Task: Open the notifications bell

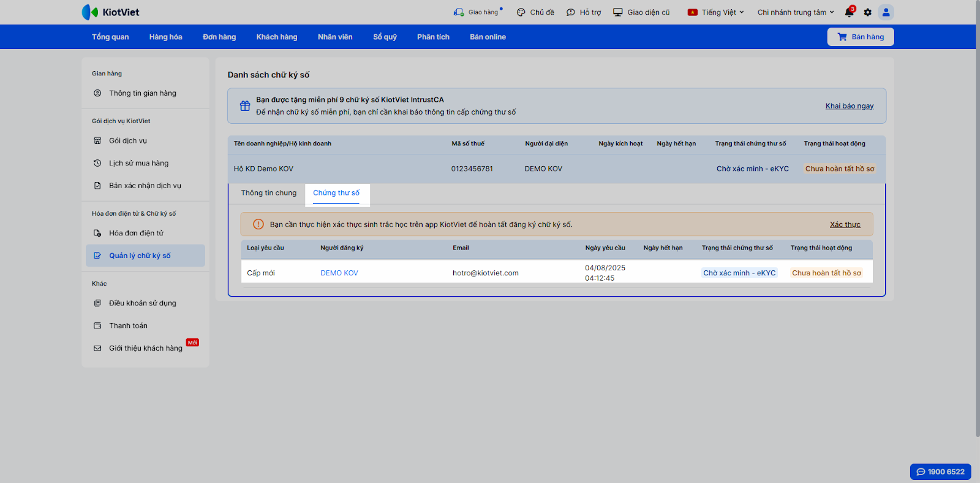Action: coord(850,12)
